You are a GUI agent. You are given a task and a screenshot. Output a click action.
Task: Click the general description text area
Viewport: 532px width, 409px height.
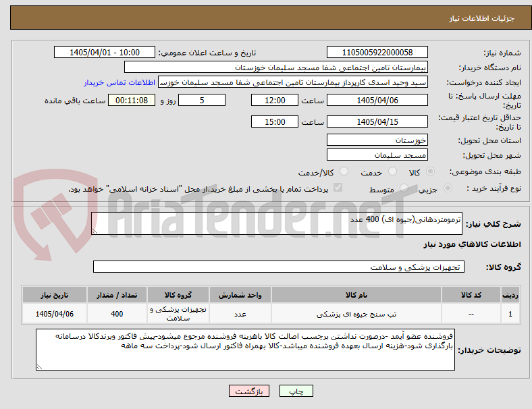(277, 223)
